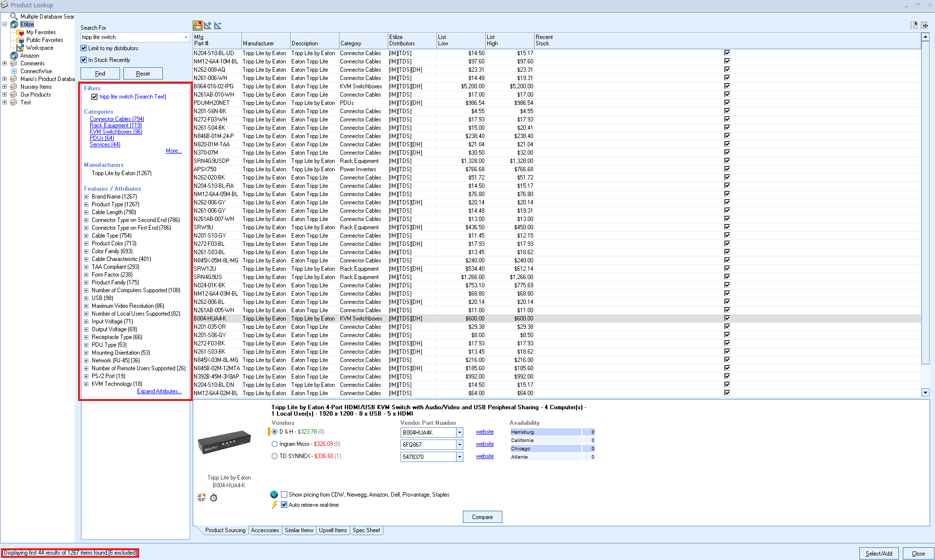935x560 pixels.
Task: Click the results grid scroll down arrow
Action: [925, 393]
